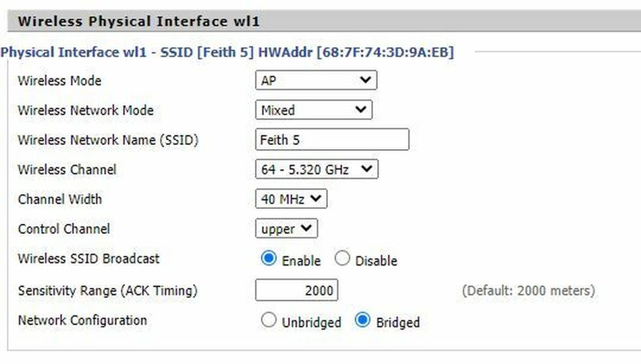Screen dimensions: 641x364
Task: Click the Channel Width label text
Action: coord(60,200)
